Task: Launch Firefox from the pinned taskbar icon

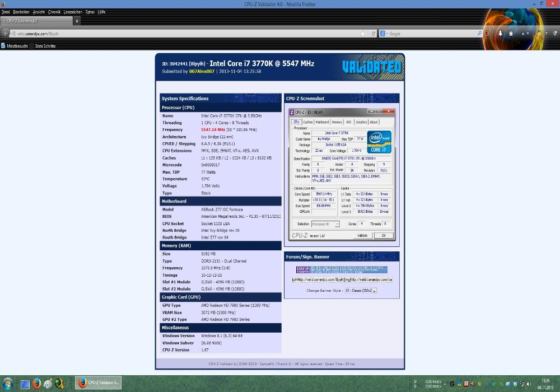Action: pos(36,384)
